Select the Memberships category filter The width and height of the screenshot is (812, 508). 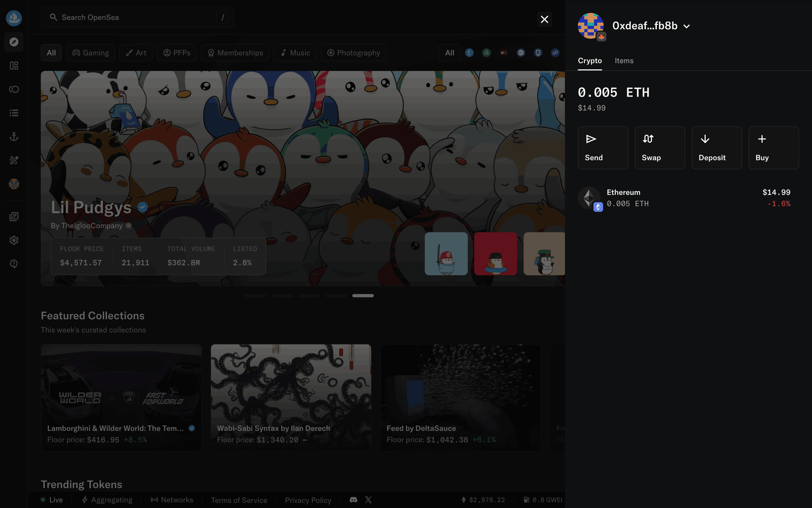coord(235,53)
